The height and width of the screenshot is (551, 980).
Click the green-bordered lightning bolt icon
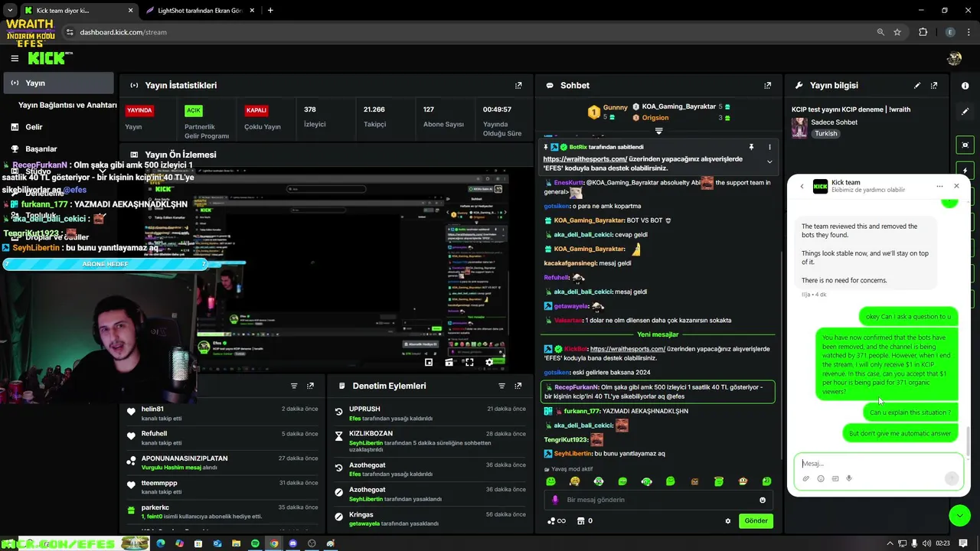(965, 171)
